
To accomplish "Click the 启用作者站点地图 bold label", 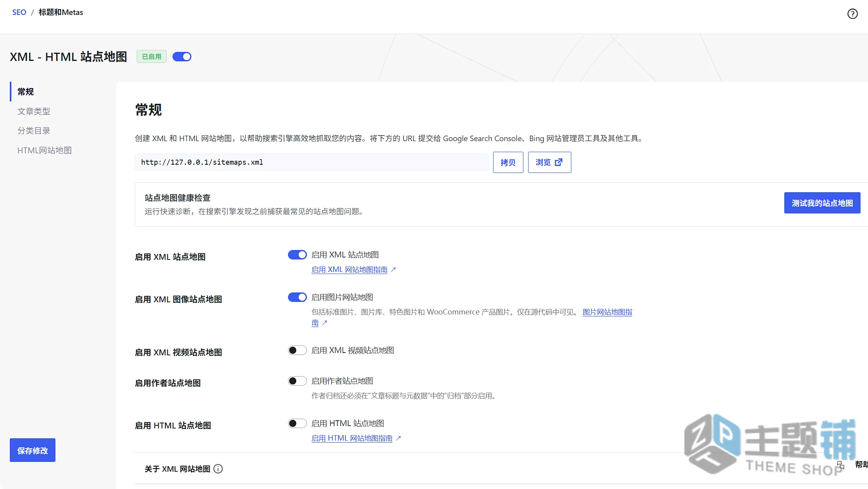I will [x=168, y=383].
